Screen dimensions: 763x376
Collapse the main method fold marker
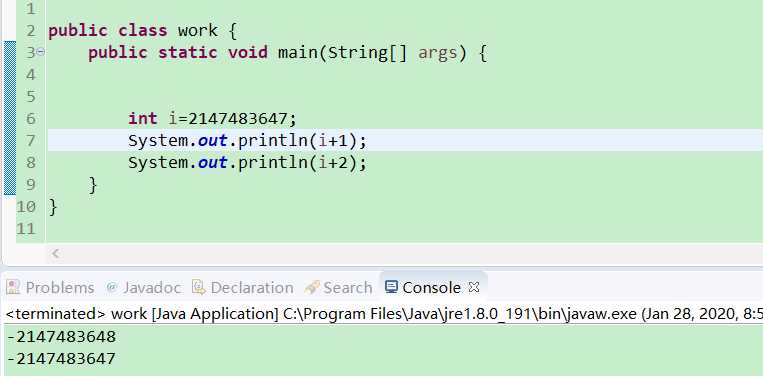point(40,52)
